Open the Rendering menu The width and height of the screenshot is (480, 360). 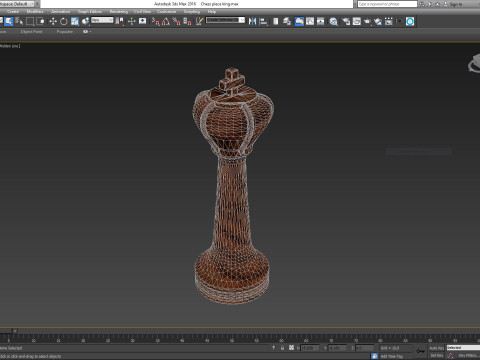point(119,11)
